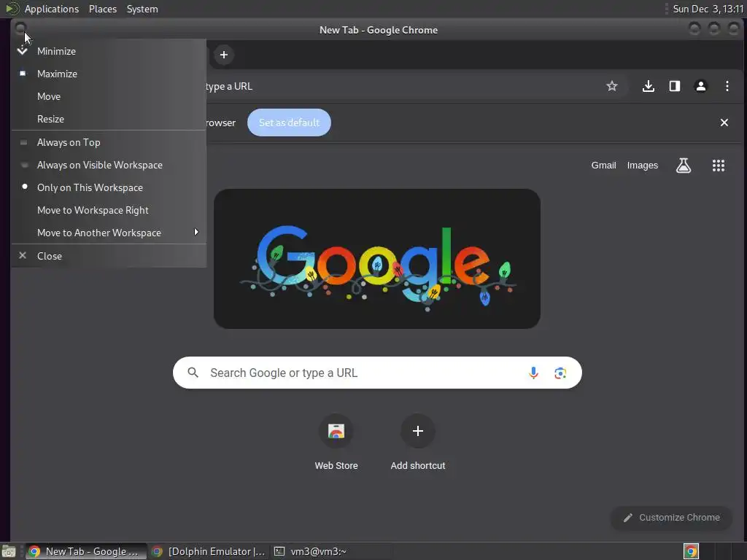Viewport: 747px width, 560px height.
Task: Click the window menu button in title bar
Action: 20,28
